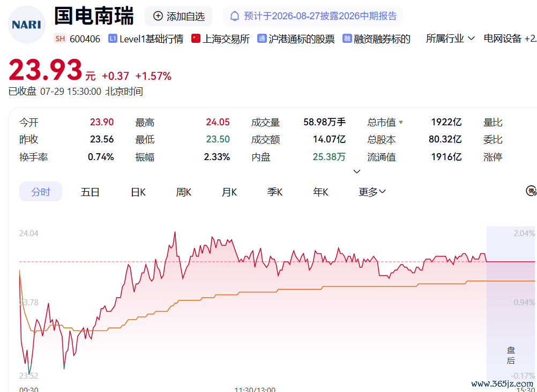Click 最低 value 23.50
The width and height of the screenshot is (537, 392).
click(x=218, y=139)
